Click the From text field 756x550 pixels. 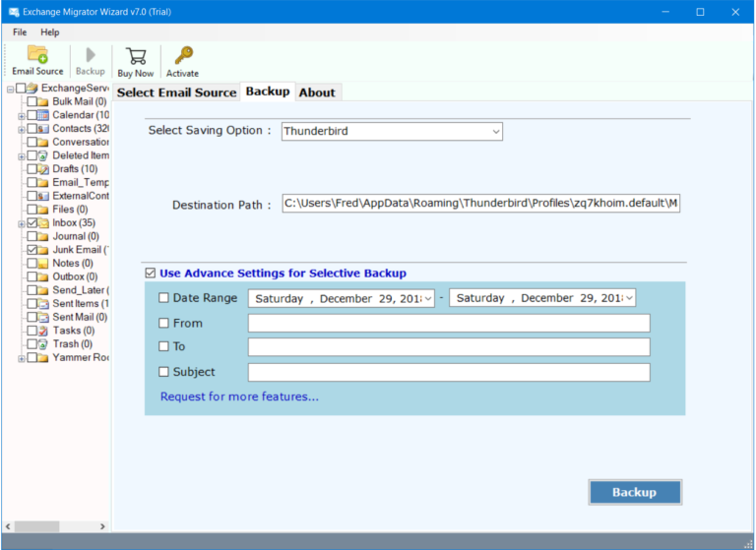click(449, 323)
